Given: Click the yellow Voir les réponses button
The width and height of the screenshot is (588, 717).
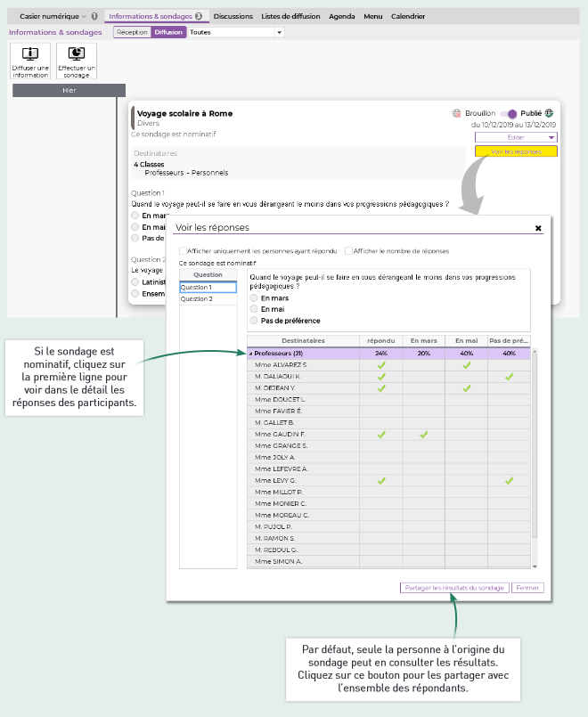Looking at the screenshot, I should click(x=516, y=151).
